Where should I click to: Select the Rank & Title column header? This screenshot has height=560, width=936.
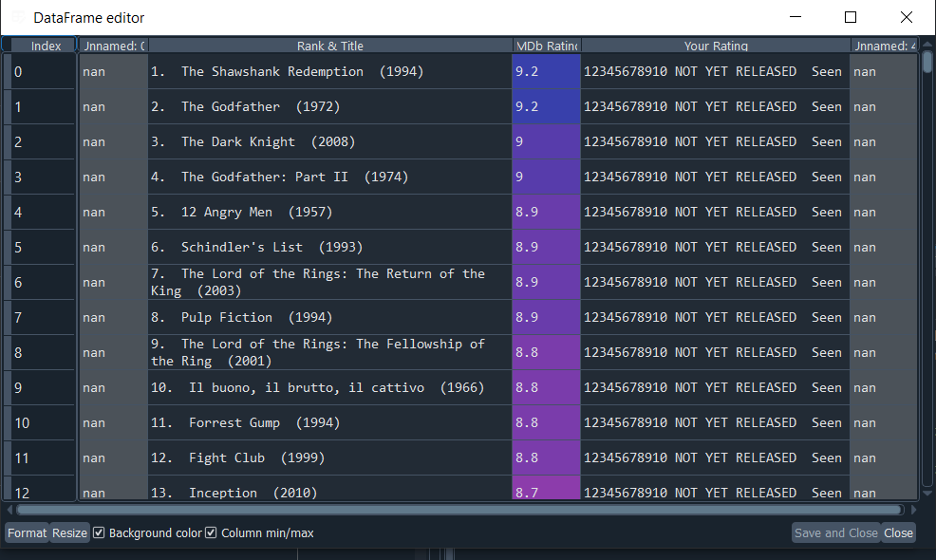click(x=330, y=46)
